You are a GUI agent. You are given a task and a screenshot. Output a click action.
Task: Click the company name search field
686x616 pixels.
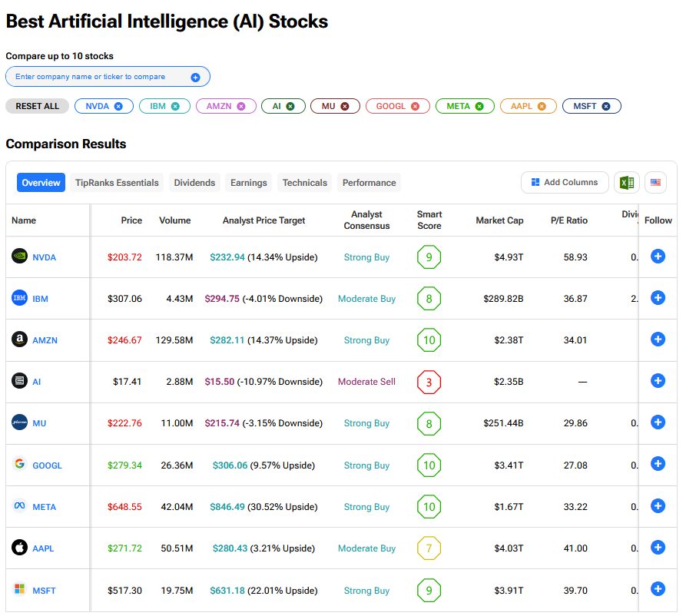click(100, 77)
